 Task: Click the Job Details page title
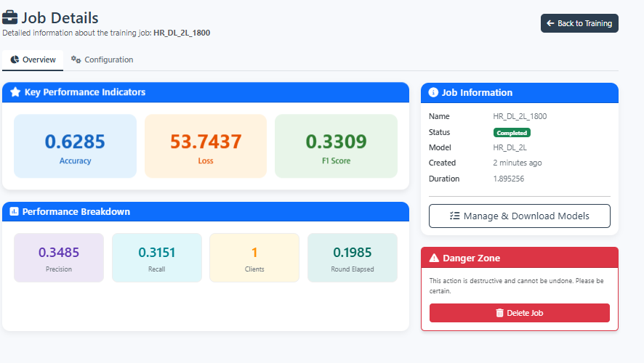(60, 18)
